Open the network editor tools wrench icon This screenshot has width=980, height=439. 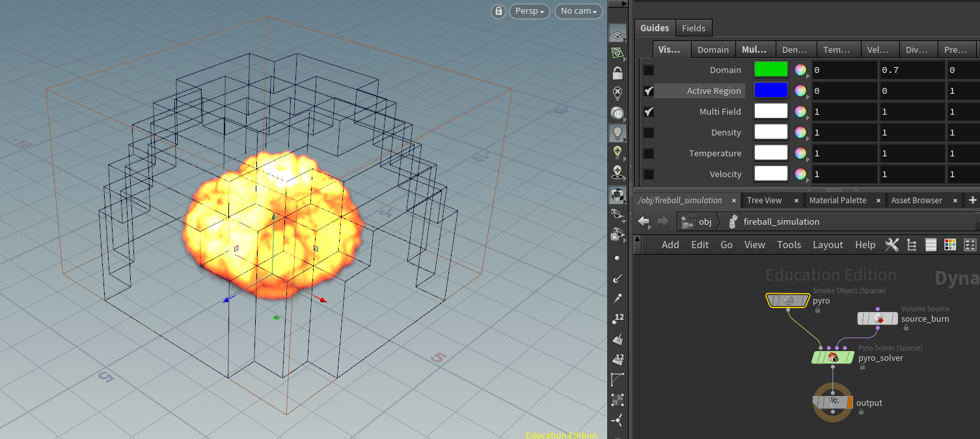coord(892,245)
